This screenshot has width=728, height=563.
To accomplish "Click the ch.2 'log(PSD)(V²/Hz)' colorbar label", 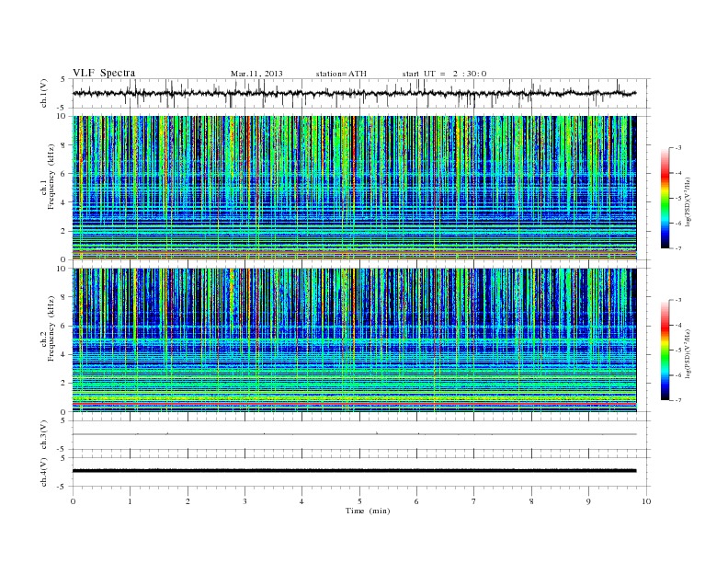I will (688, 353).
